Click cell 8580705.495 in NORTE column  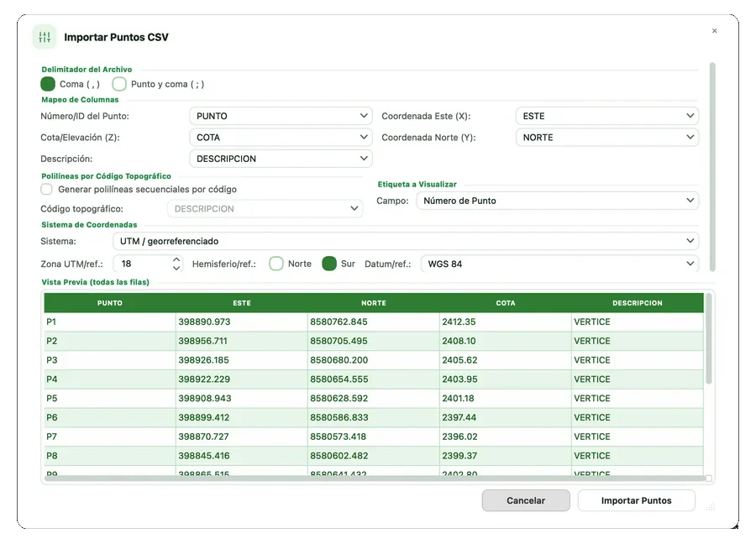[374, 341]
